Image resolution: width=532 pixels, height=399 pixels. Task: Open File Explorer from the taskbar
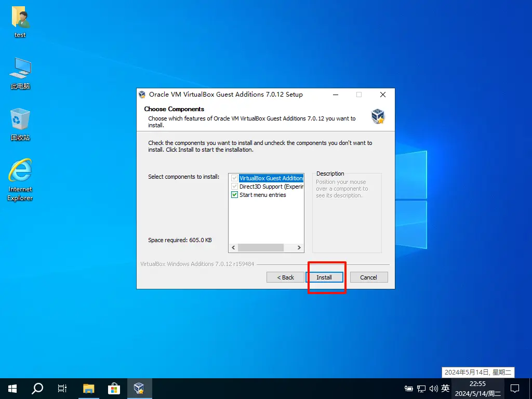pyautogui.click(x=88, y=389)
